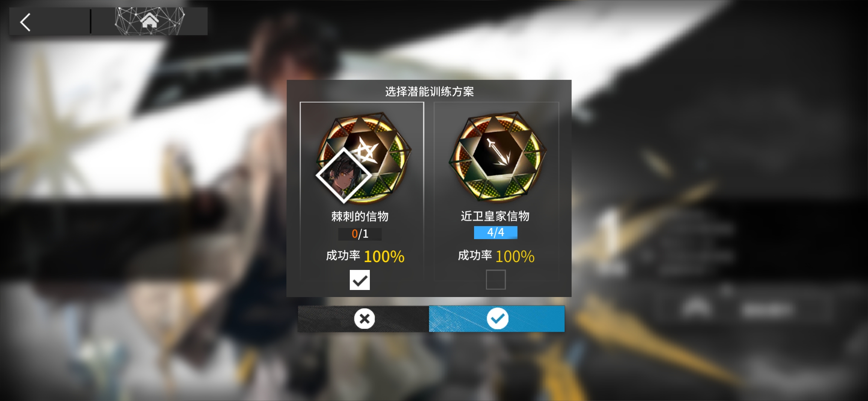The width and height of the screenshot is (868, 401).
Task: Click the star emblem on left token
Action: 366,151
